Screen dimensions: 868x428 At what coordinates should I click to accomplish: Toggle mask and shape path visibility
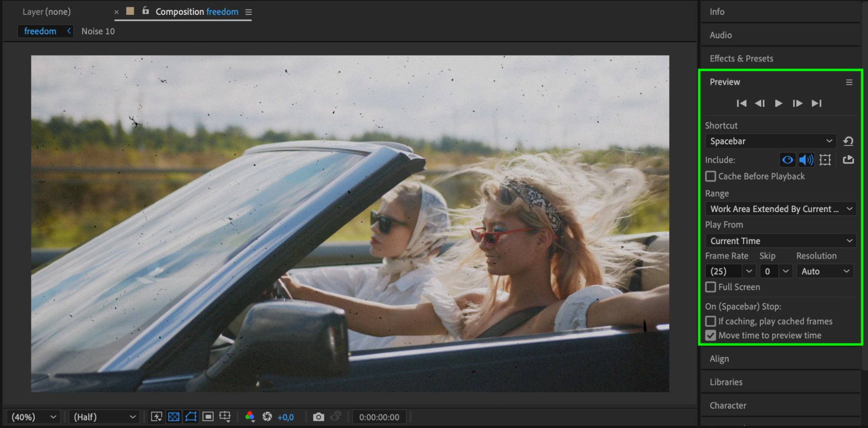tap(191, 417)
